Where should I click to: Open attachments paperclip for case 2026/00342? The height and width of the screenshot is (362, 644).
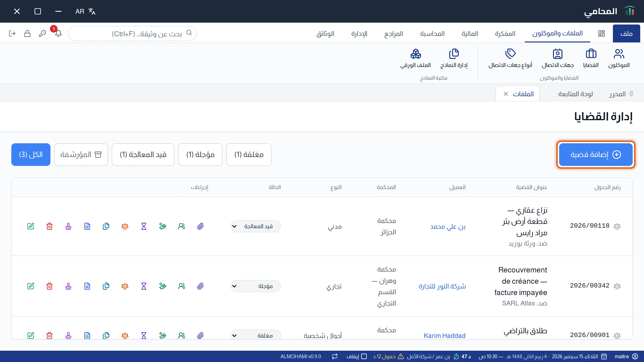click(200, 286)
